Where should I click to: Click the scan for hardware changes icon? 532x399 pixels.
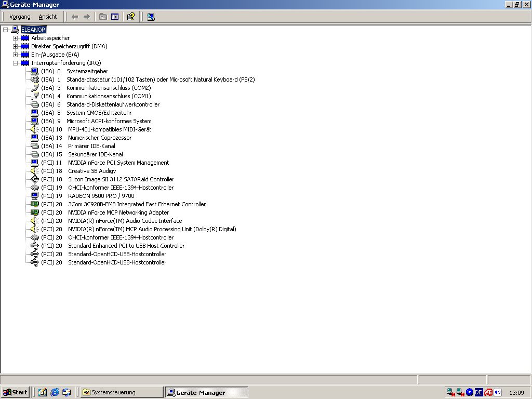coord(151,17)
